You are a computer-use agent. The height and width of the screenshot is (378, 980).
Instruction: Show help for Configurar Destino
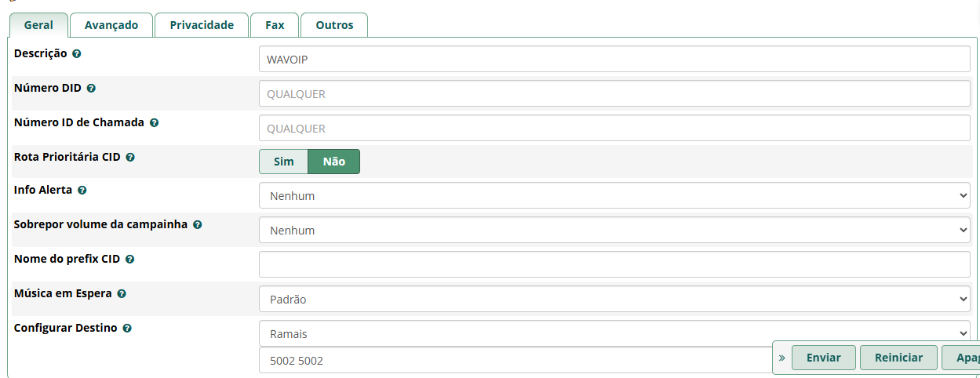point(127,329)
